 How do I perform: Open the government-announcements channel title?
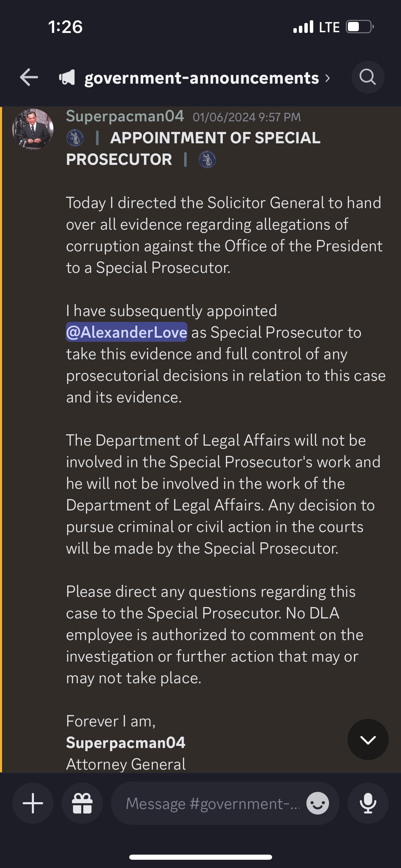click(202, 78)
